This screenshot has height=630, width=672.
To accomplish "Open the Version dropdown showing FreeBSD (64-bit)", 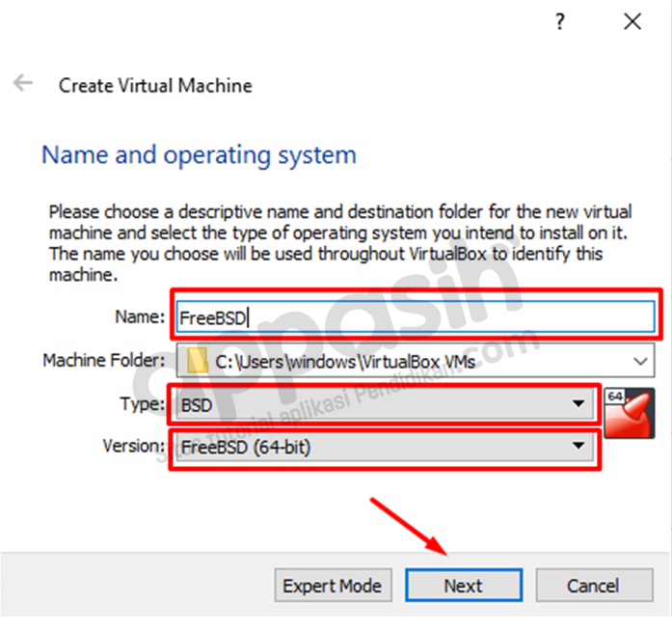I will coord(385,447).
